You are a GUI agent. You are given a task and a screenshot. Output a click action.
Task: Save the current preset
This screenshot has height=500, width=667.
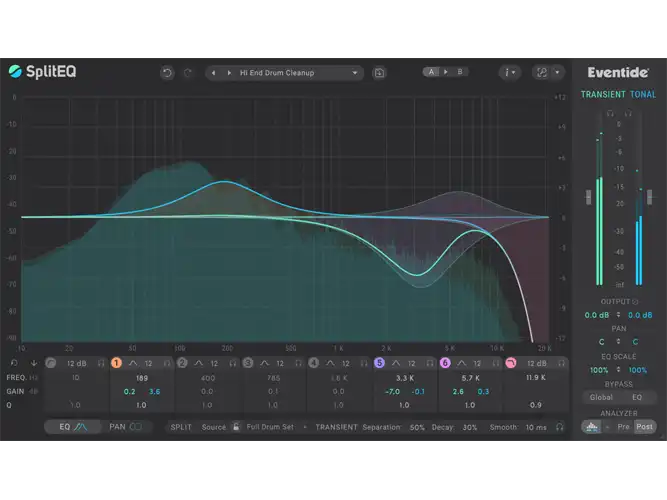(379, 73)
